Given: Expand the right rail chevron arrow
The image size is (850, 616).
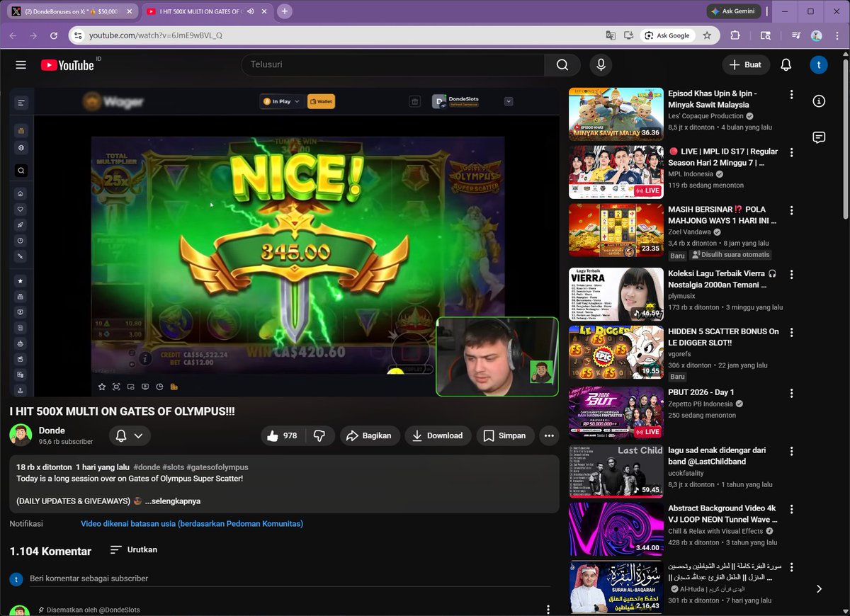Looking at the screenshot, I should click(x=819, y=588).
